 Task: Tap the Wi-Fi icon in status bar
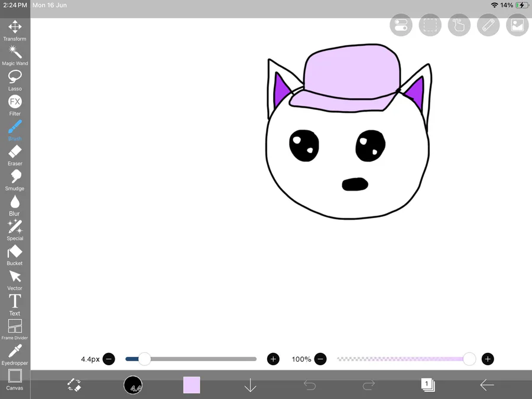(x=494, y=5)
